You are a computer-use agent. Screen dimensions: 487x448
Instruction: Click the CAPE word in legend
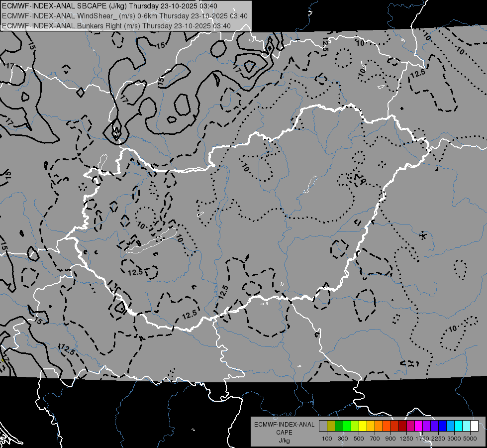tap(285, 433)
